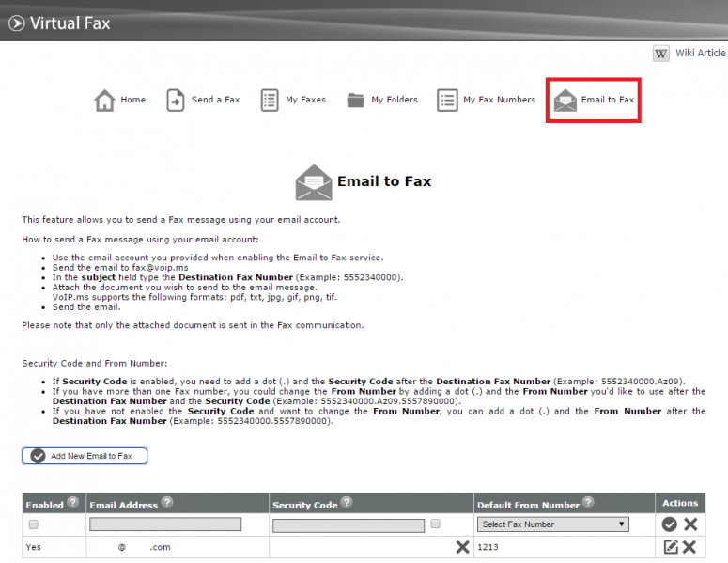Open My Fax Numbers page

499,100
